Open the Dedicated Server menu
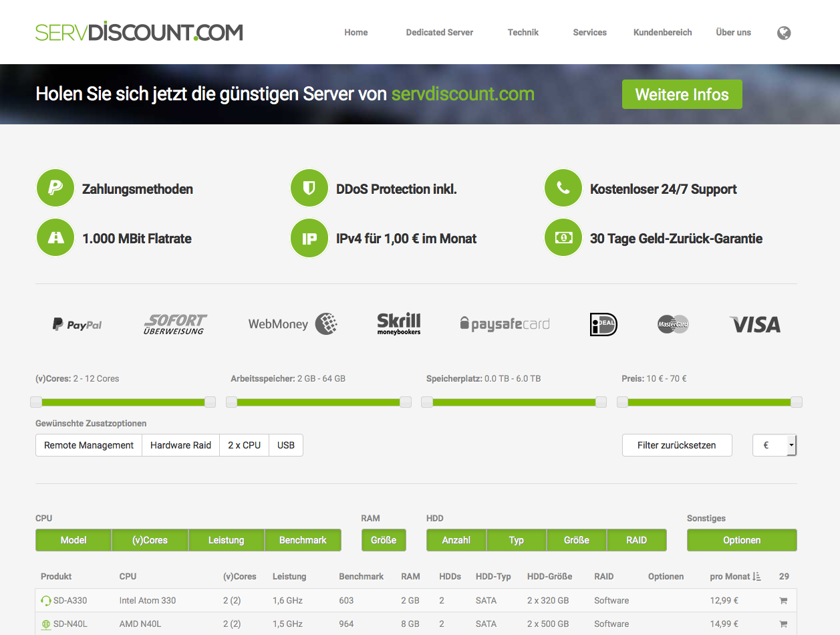 (x=440, y=32)
